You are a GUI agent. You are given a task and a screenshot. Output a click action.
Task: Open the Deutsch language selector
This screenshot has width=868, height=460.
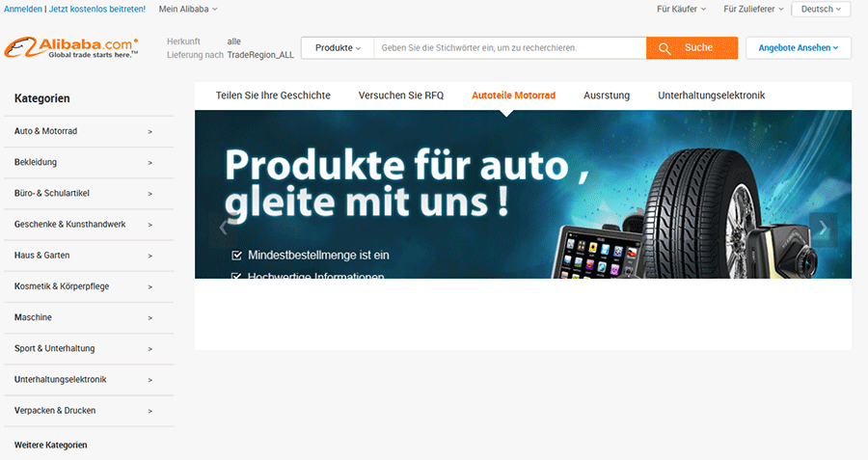[x=821, y=9]
